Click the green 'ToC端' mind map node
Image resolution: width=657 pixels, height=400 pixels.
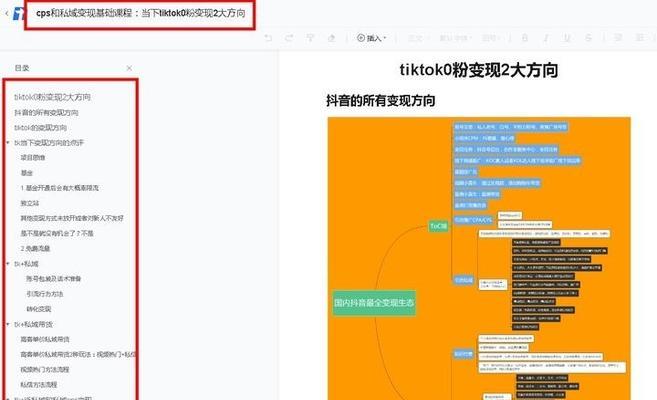coord(438,226)
